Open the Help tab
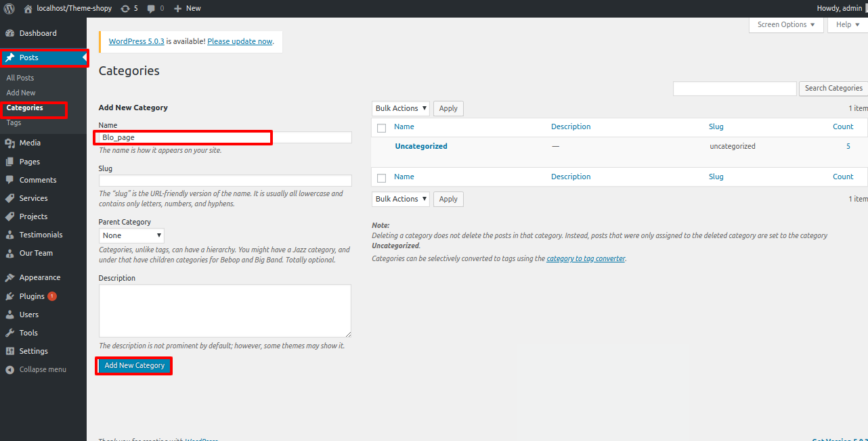The height and width of the screenshot is (441, 868). pyautogui.click(x=847, y=24)
